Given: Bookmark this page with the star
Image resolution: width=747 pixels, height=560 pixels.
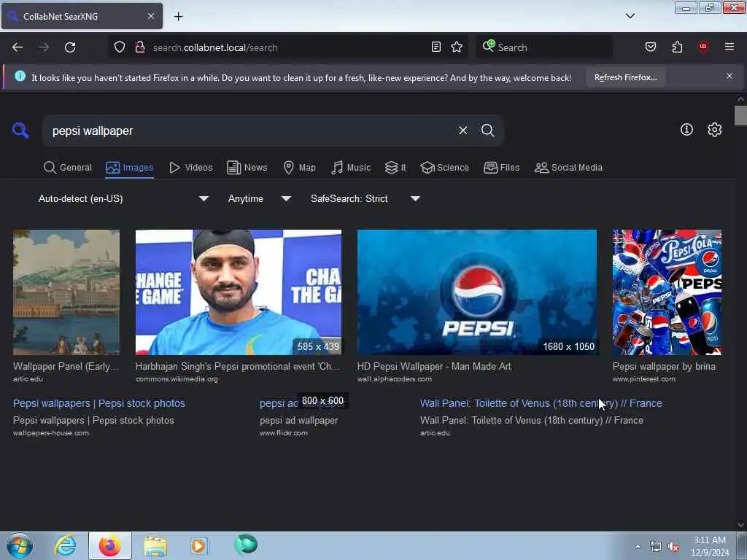Looking at the screenshot, I should pyautogui.click(x=457, y=47).
